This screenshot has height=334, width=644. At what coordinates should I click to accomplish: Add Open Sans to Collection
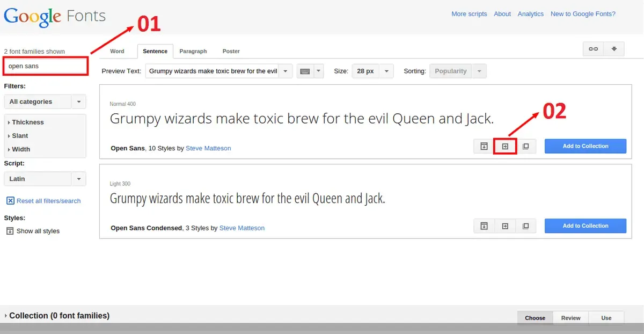coord(586,146)
